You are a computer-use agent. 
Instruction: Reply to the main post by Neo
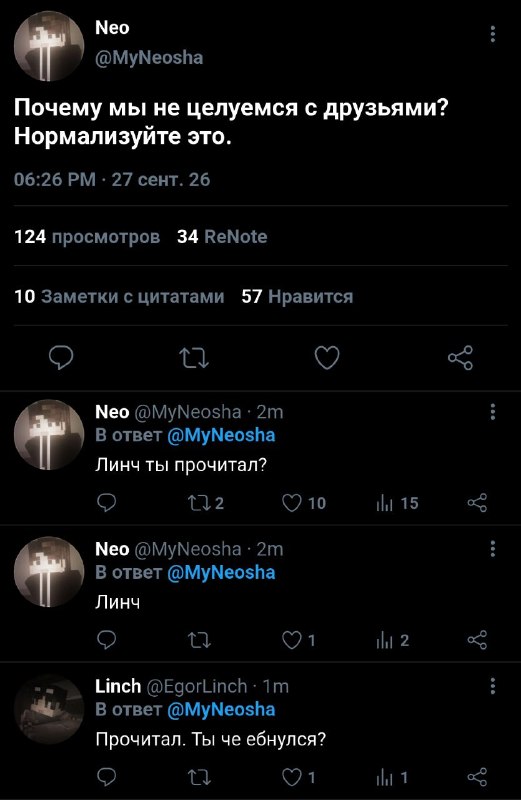pos(61,358)
